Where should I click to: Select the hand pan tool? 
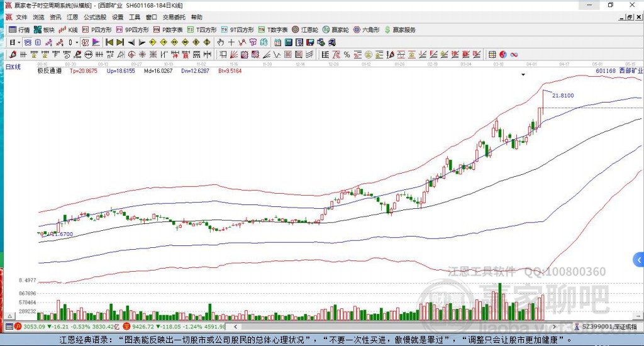pyautogui.click(x=221, y=42)
